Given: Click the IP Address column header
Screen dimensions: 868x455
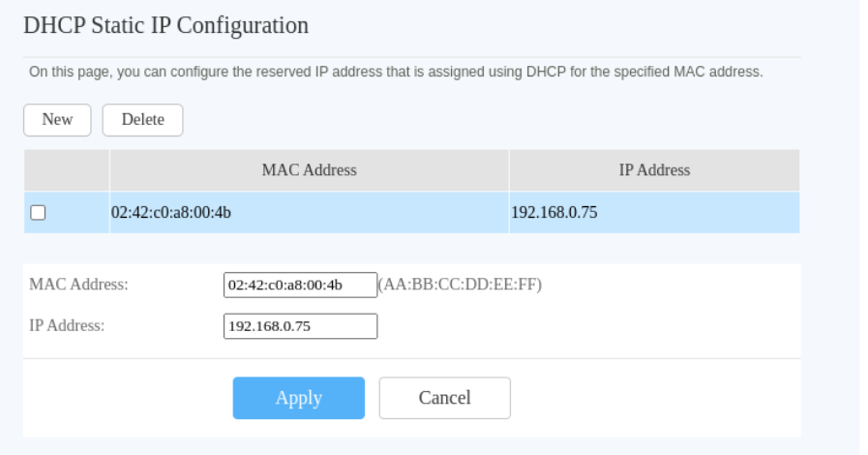Looking at the screenshot, I should (x=654, y=170).
